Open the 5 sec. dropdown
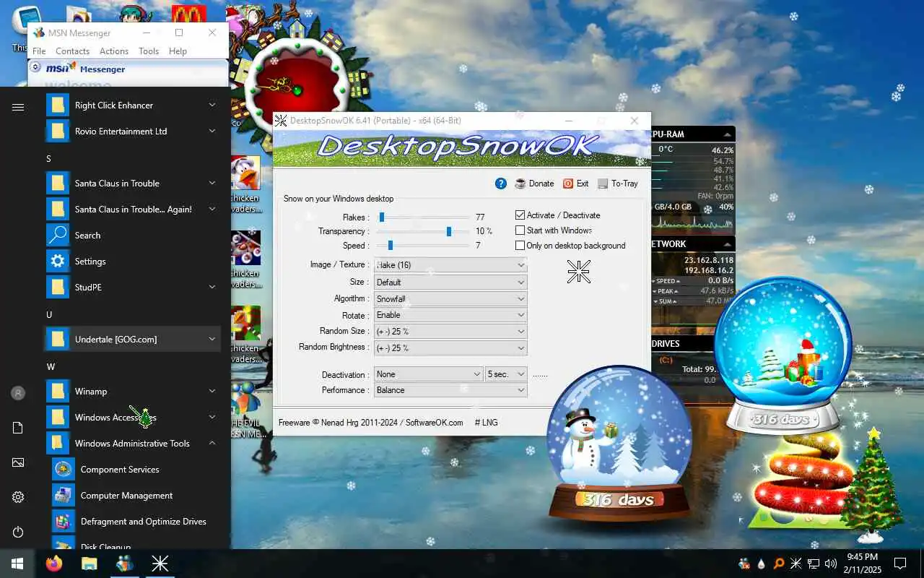Screen dimensions: 924x578 coord(506,374)
